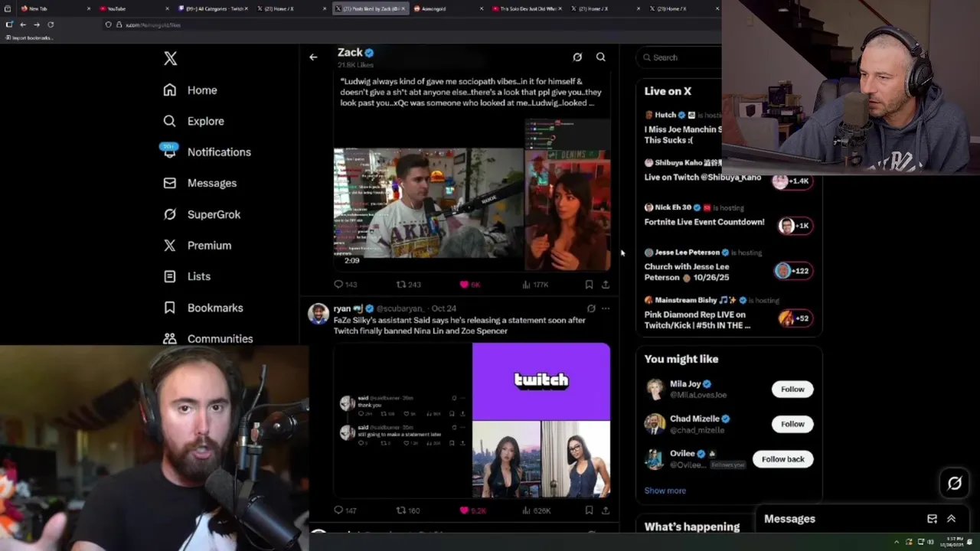The width and height of the screenshot is (980, 551).
Task: Open Communities in the sidebar
Action: click(208, 338)
